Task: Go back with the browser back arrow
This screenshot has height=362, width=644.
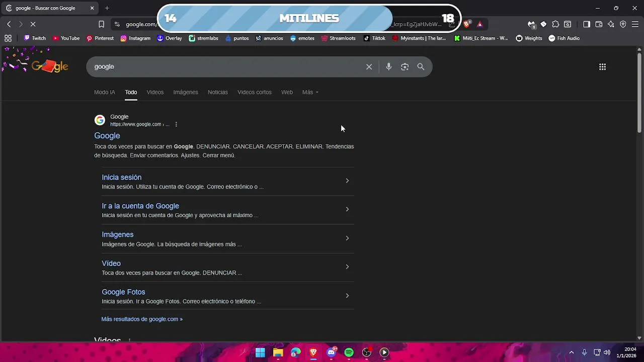Action: coord(9,24)
